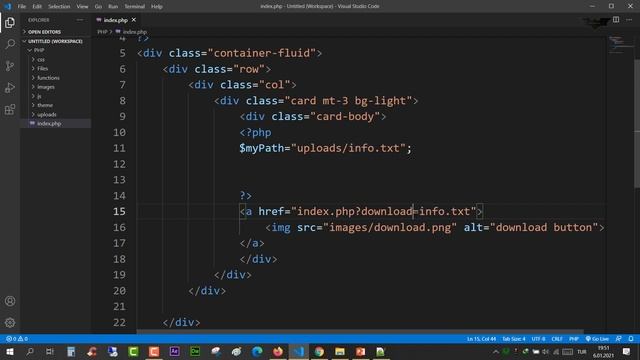Viewport: 640px width, 360px height.
Task: Click PHP in the breadcrumb path
Action: [x=102, y=31]
